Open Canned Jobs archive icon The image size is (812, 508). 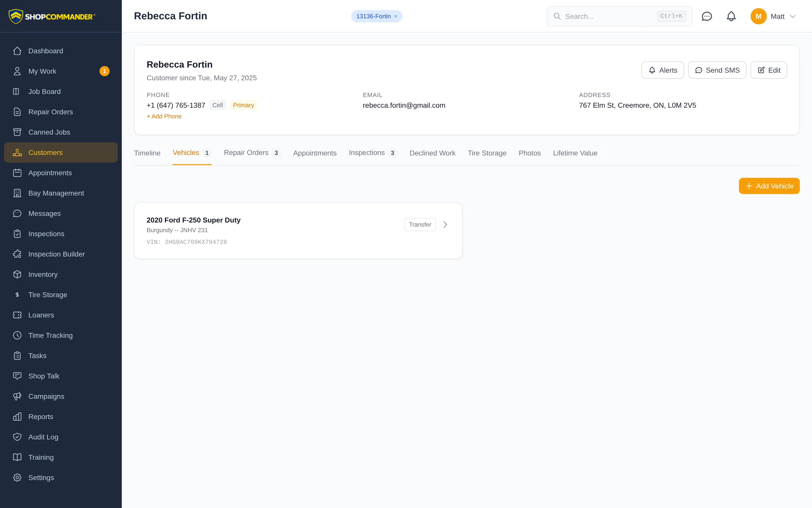click(x=17, y=132)
